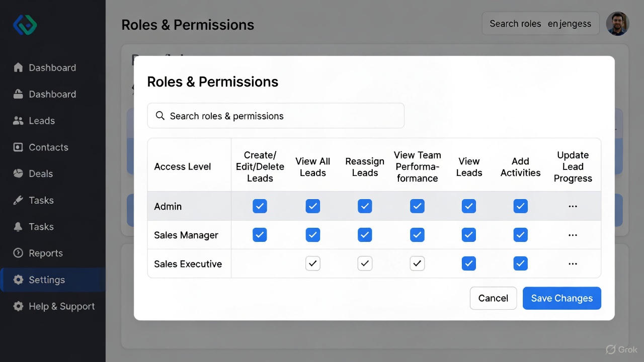Uncheck Sales Manager's Reassign Leads checkbox

point(365,235)
